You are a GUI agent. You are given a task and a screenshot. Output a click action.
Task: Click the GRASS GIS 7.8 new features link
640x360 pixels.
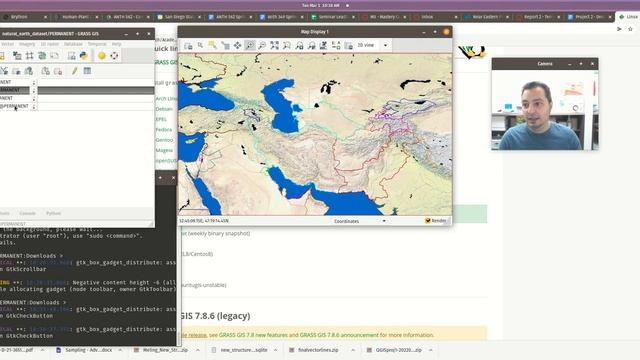[x=253, y=335]
